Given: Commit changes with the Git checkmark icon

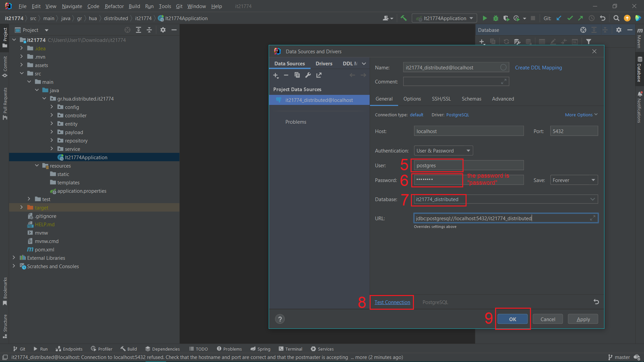Looking at the screenshot, I should 570,18.
